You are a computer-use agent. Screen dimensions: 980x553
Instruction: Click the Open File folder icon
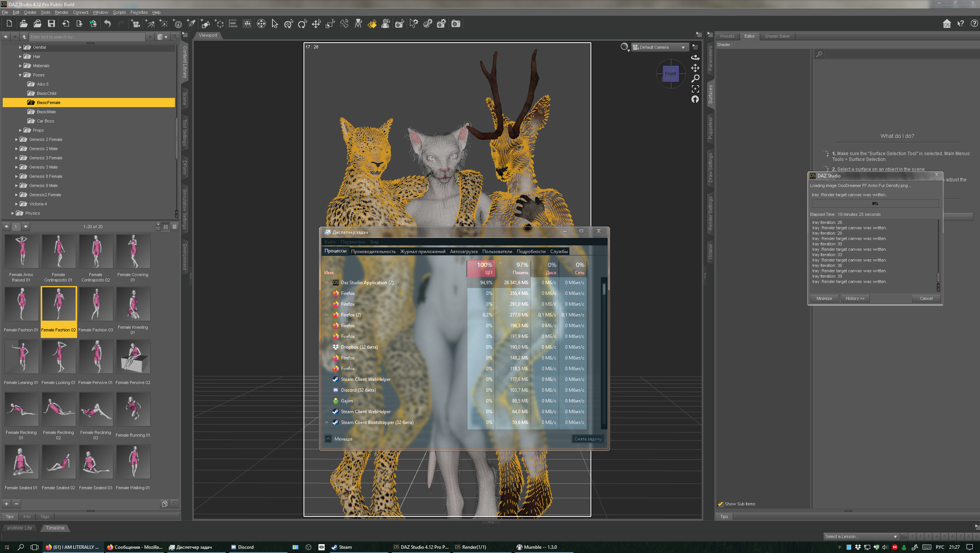click(x=23, y=24)
